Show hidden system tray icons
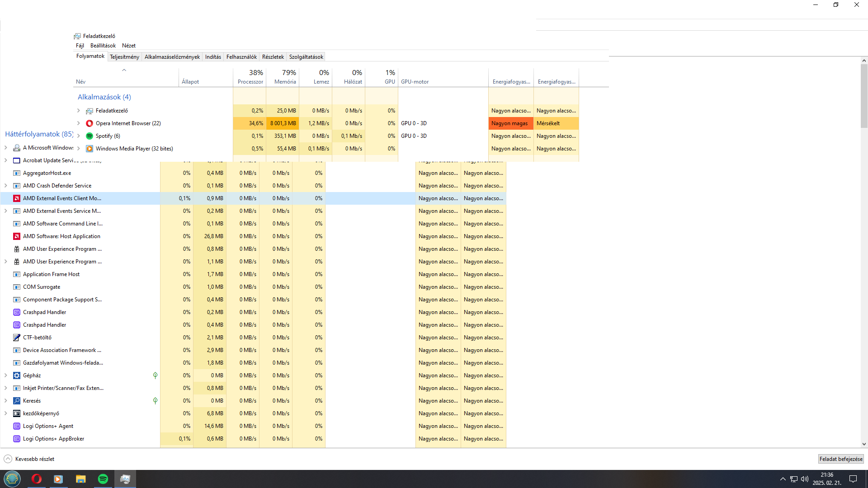 click(x=783, y=479)
